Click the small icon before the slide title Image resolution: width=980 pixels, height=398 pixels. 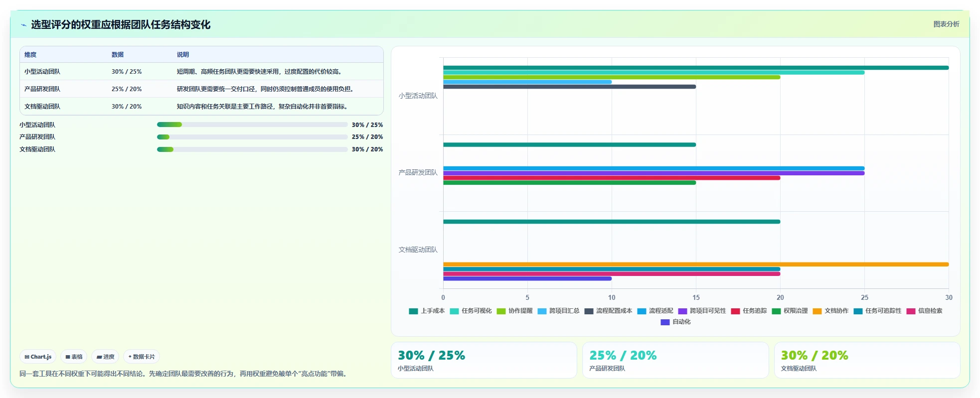(23, 25)
